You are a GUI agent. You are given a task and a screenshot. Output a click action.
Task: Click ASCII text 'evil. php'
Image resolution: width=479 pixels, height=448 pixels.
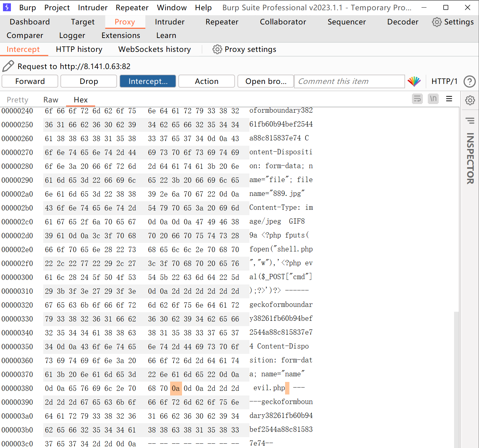click(269, 388)
